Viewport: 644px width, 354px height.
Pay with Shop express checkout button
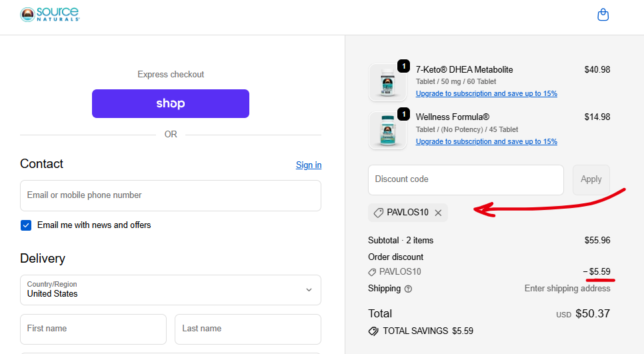point(171,103)
